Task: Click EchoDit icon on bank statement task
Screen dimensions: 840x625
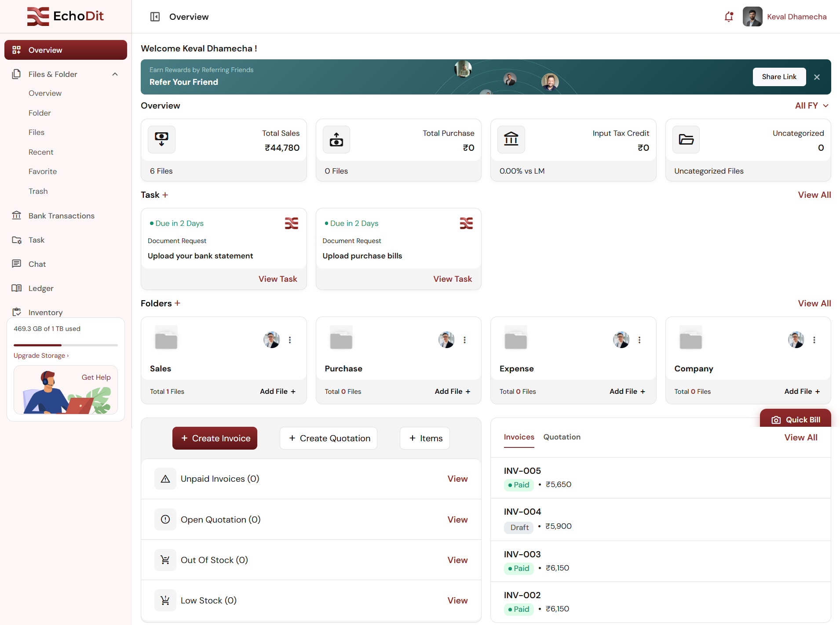Action: click(291, 223)
